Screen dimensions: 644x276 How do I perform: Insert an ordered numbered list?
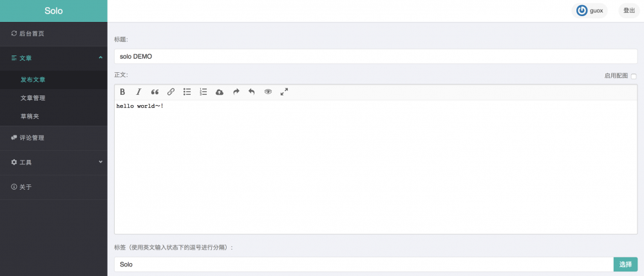point(204,92)
